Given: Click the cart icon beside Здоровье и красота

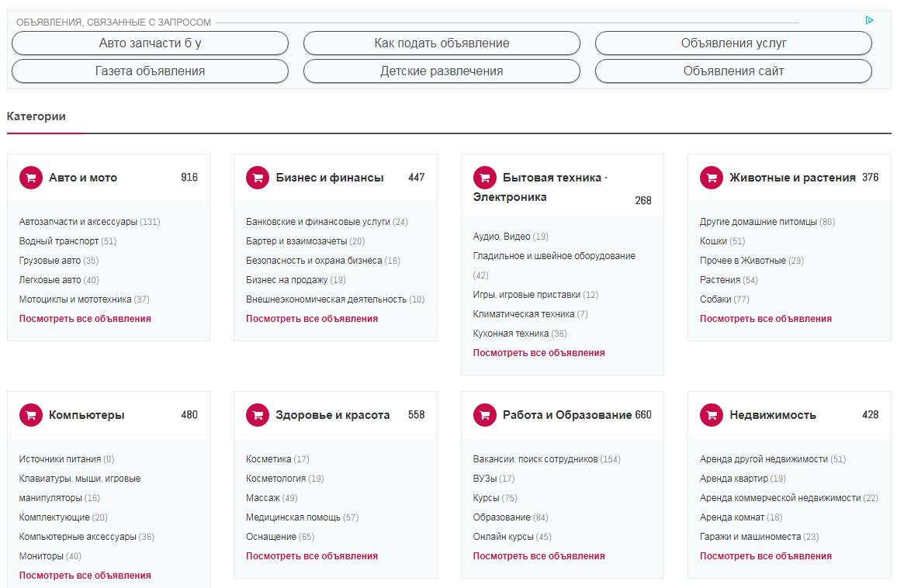Looking at the screenshot, I should coord(258,415).
